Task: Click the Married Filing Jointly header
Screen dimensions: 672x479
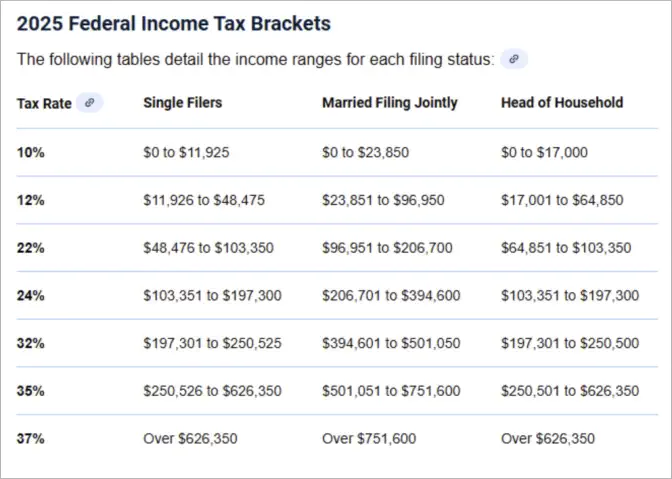Action: 389,102
